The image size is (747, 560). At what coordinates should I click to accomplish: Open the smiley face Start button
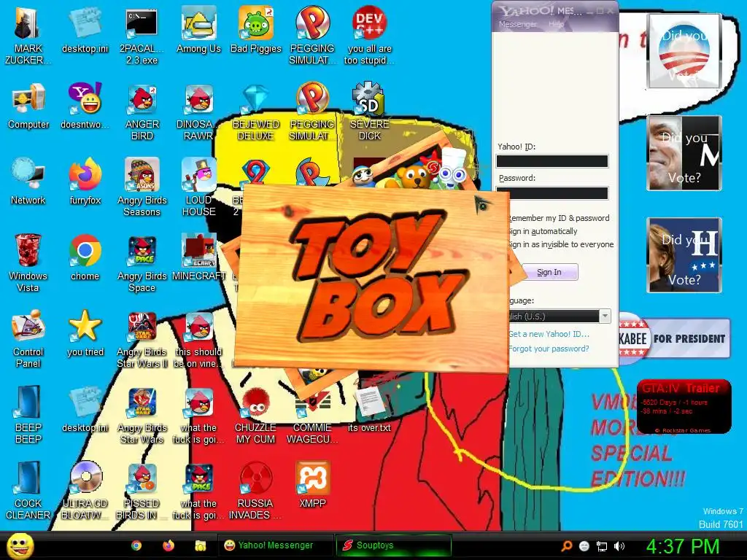point(20,545)
